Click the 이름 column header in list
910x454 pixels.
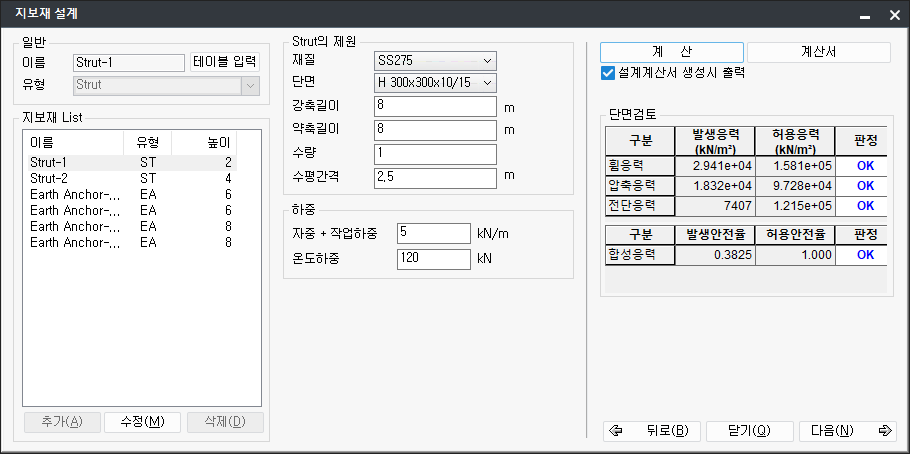[x=70, y=142]
